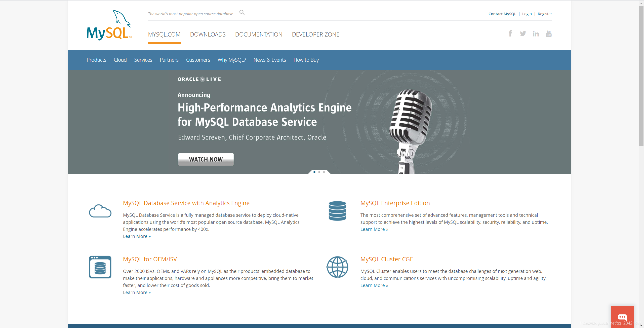Open the red chat bubble widget
The width and height of the screenshot is (644, 328).
(x=622, y=317)
